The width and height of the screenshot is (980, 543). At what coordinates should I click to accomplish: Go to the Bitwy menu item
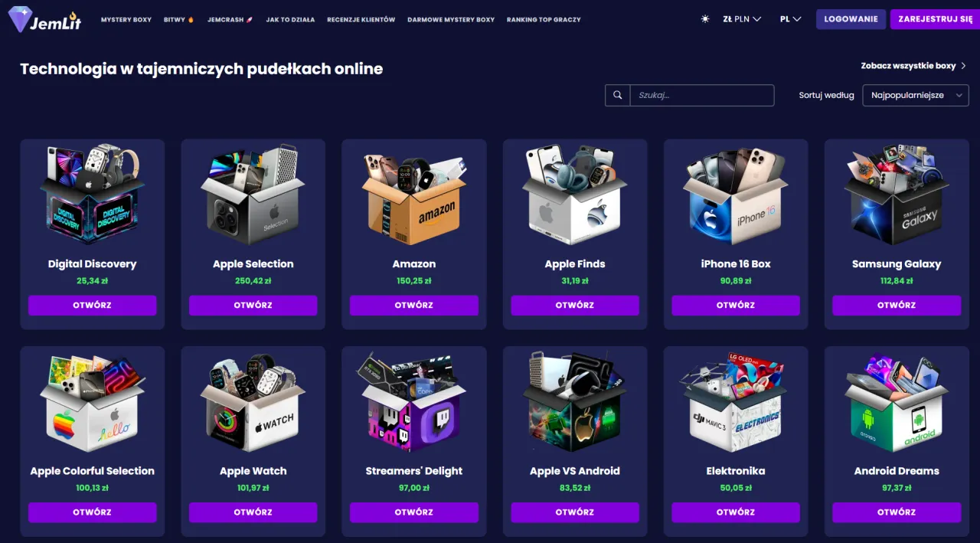[179, 20]
